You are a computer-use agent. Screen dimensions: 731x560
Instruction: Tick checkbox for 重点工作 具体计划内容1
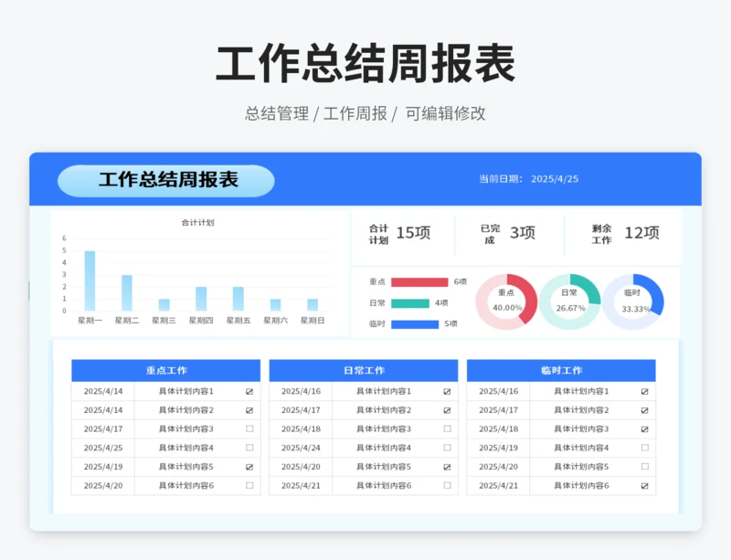[x=249, y=392]
